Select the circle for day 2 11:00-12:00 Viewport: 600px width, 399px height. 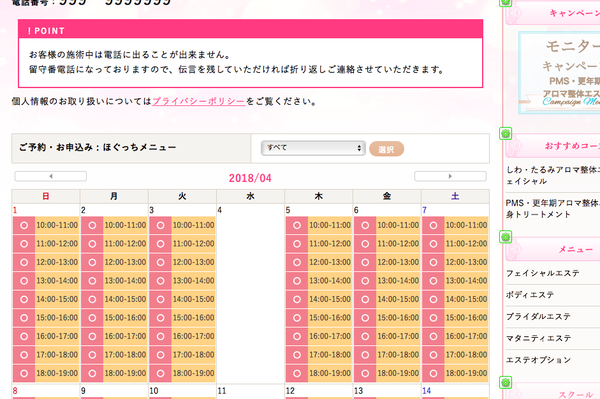coord(92,244)
